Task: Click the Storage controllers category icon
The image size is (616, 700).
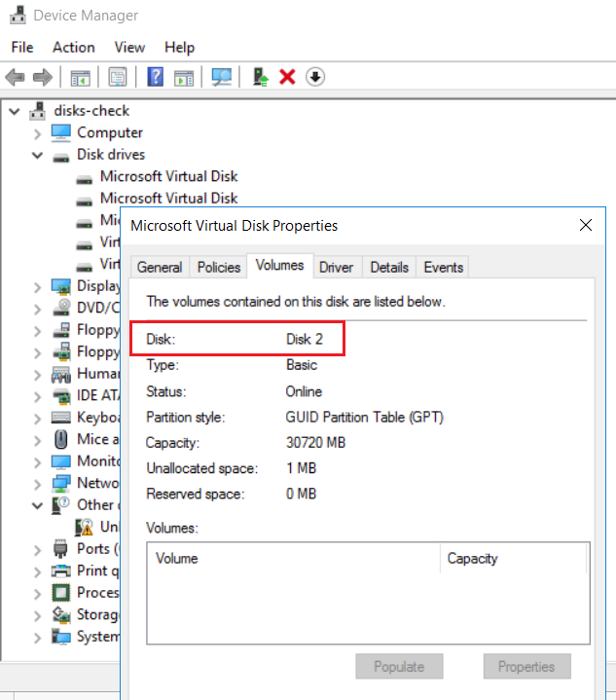Action: [61, 614]
